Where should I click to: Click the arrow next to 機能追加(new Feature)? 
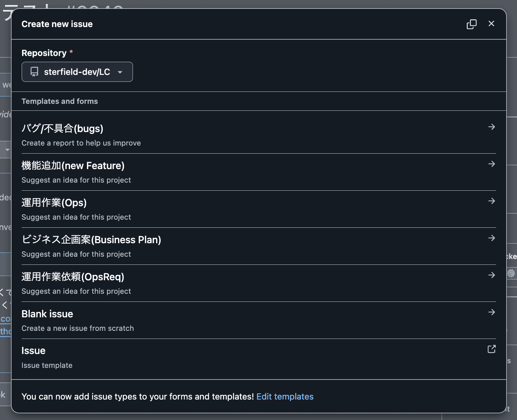pos(491,164)
